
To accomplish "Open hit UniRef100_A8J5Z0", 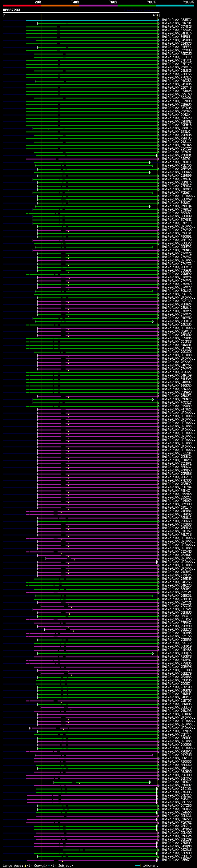I will (x=177, y=20).
